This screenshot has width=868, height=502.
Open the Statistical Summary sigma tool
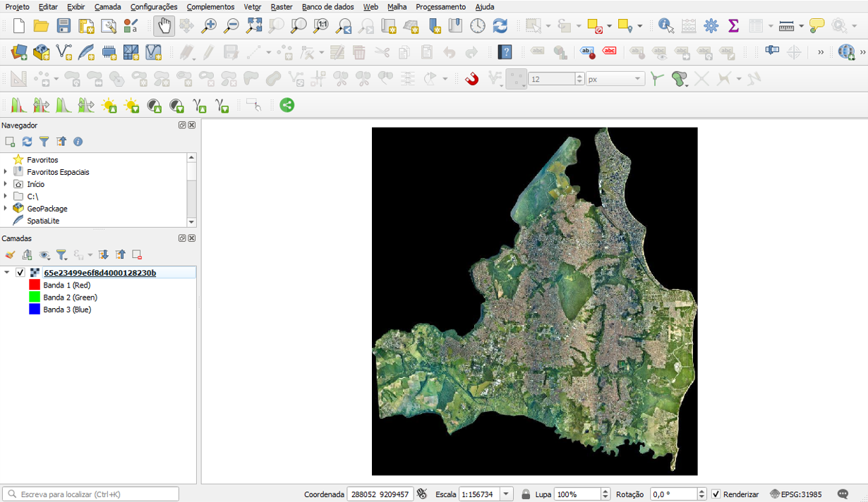point(733,26)
